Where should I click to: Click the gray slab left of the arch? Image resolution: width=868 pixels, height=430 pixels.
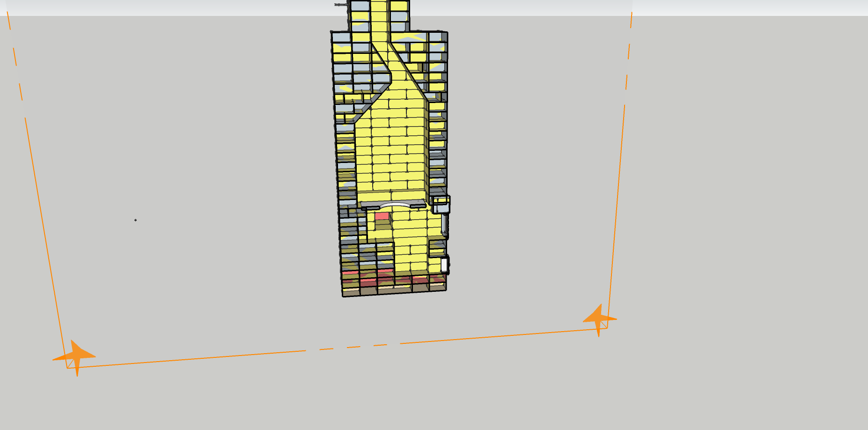tap(370, 206)
